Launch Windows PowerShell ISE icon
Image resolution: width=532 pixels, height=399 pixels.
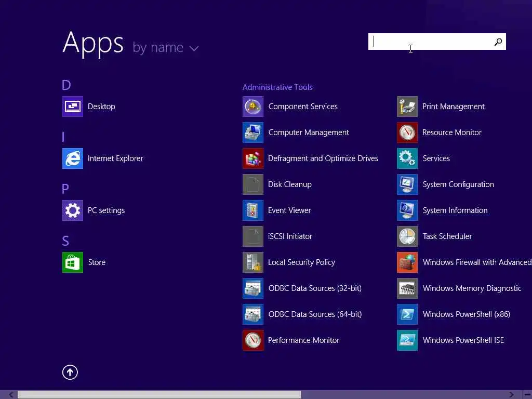pos(407,340)
